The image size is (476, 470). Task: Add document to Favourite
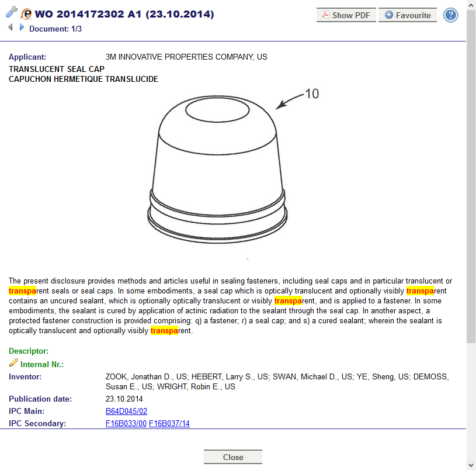click(408, 15)
